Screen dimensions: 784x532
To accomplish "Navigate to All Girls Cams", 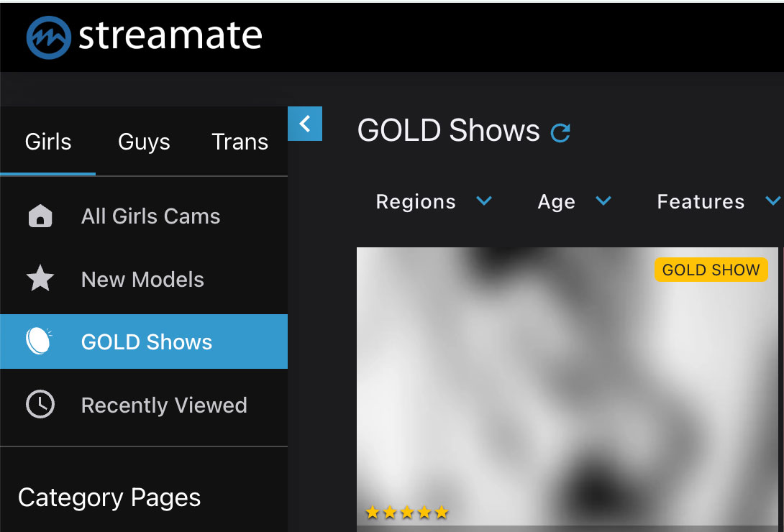I will (150, 216).
